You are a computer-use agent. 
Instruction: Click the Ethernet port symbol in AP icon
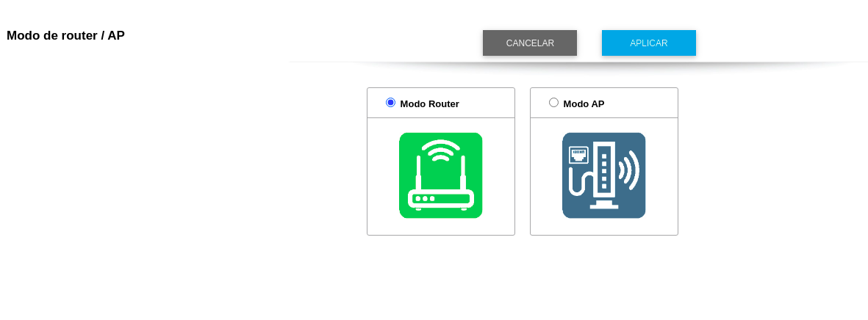click(579, 156)
